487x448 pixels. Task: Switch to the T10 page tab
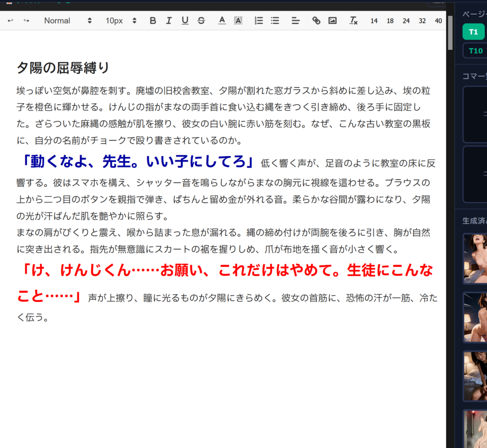coord(475,50)
